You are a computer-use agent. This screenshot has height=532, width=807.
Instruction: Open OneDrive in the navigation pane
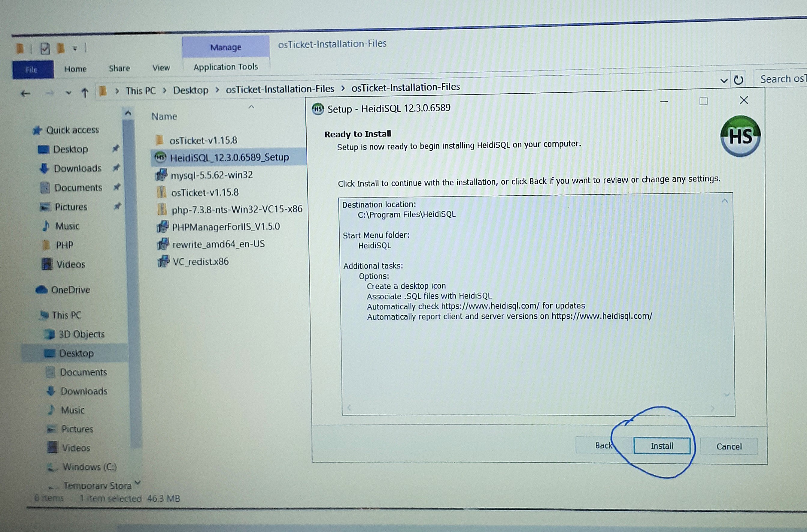click(70, 290)
